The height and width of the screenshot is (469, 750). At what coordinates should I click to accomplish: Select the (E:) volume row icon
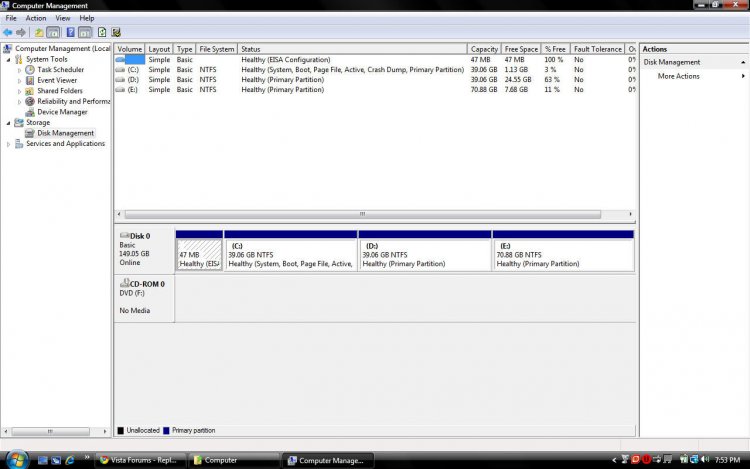point(120,90)
